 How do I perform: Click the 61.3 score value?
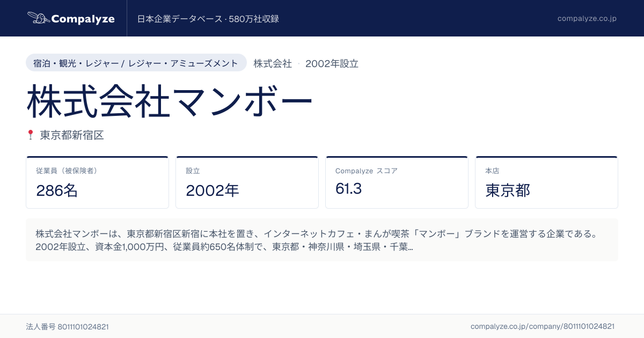pos(348,189)
